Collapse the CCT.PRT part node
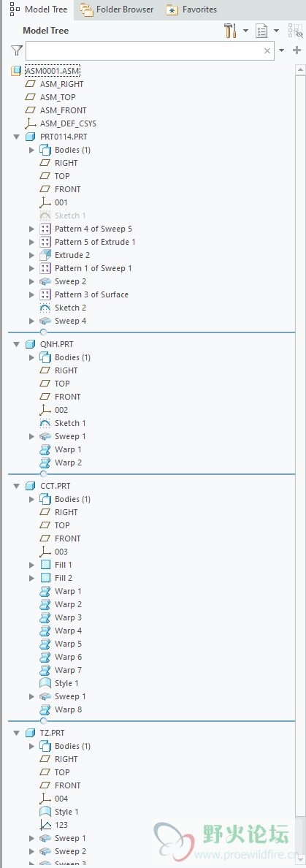This screenshot has height=868, width=306. pyautogui.click(x=16, y=486)
